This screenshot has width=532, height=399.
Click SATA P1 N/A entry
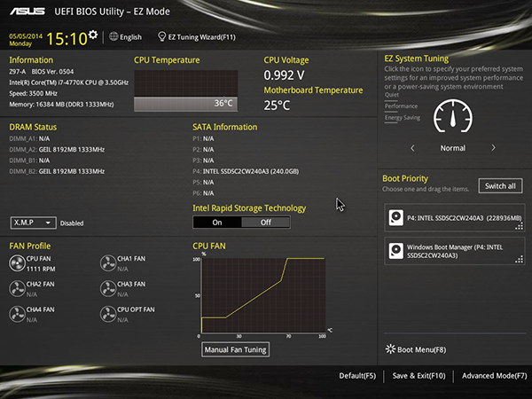click(x=203, y=139)
